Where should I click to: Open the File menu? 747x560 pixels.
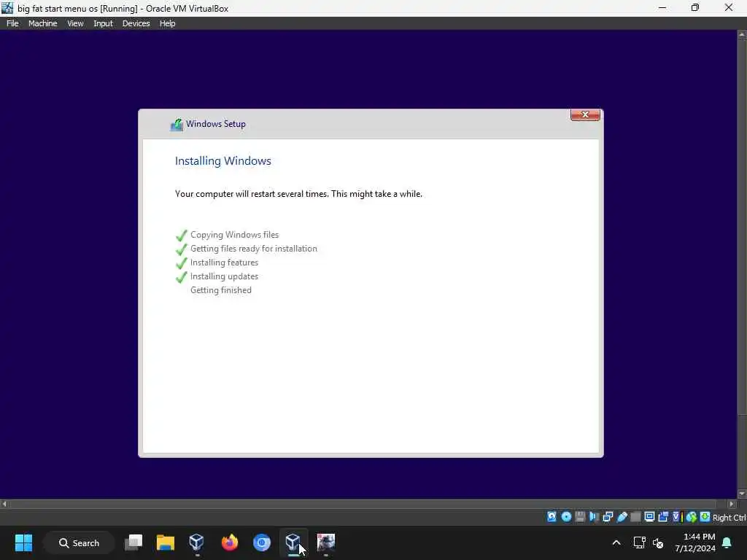tap(12, 23)
